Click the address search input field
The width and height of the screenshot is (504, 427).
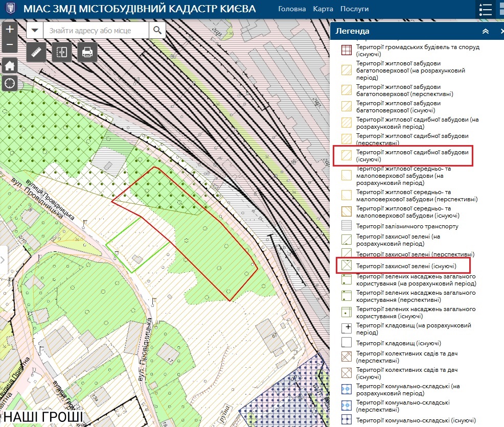[x=96, y=31]
